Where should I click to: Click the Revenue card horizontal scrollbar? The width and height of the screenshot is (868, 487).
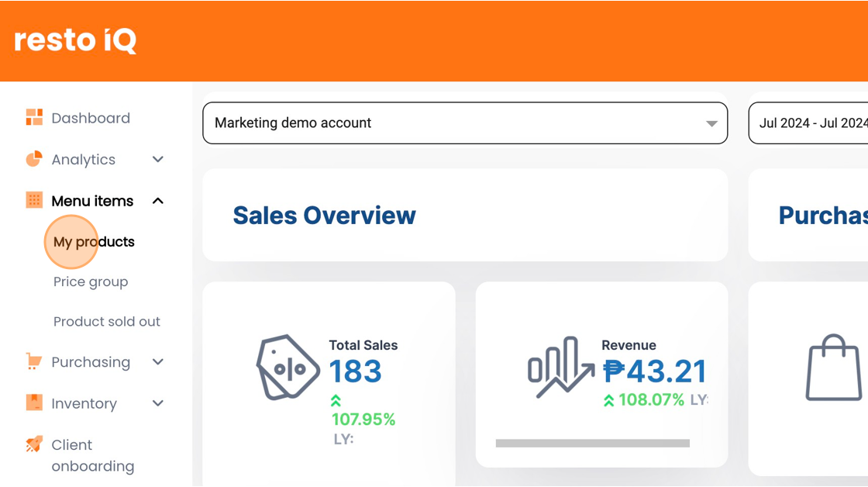pos(593,444)
